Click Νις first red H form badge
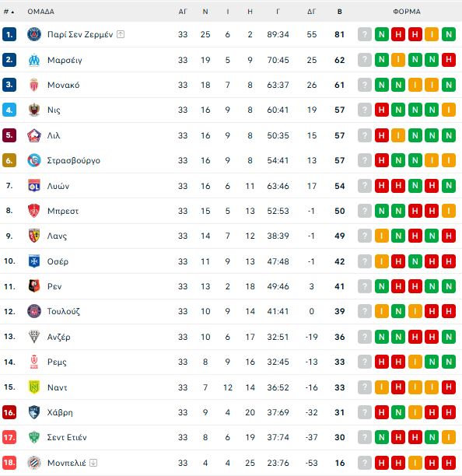Screen dimensions: 462x476 pyautogui.click(x=382, y=110)
